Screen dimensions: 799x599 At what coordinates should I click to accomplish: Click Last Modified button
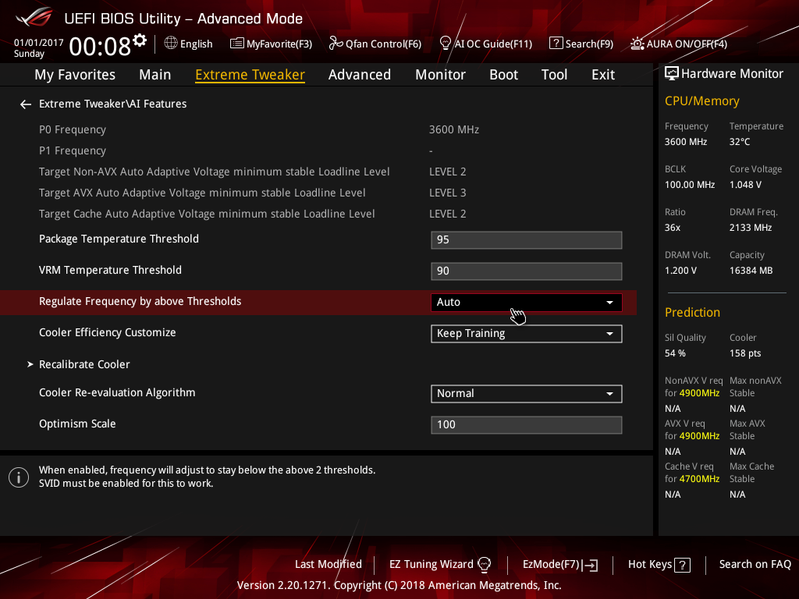[328, 564]
